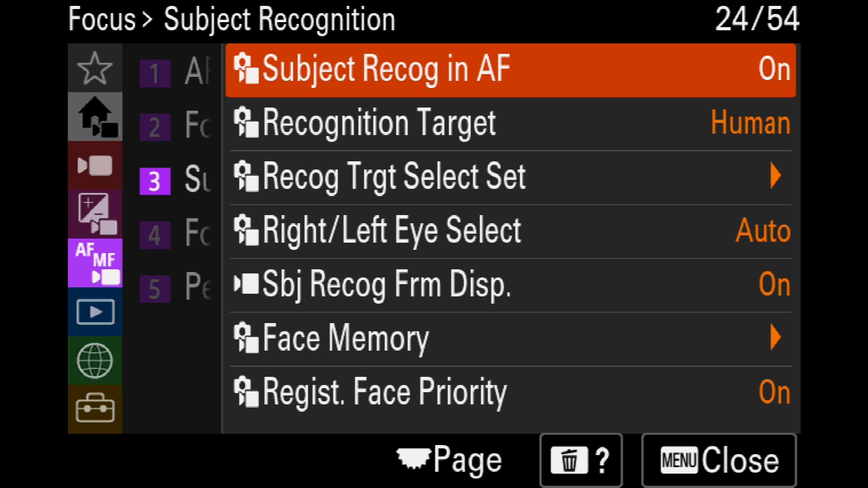Screen dimensions: 868x488
Task: Change Recognition Target from Human
Action: click(510, 123)
